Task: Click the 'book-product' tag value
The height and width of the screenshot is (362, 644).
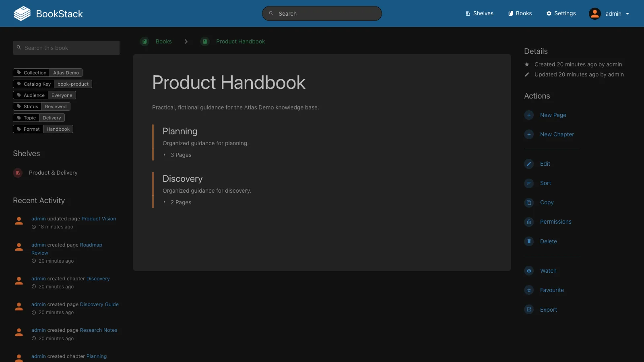Action: click(73, 84)
